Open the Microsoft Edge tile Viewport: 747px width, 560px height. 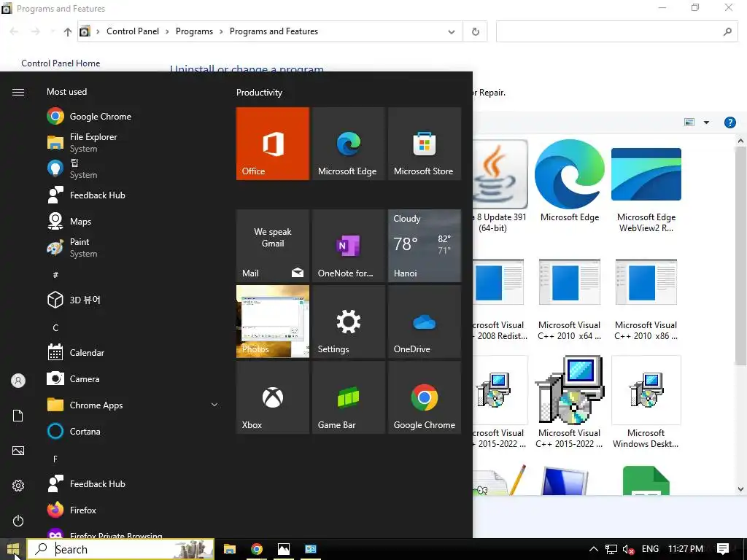point(348,144)
